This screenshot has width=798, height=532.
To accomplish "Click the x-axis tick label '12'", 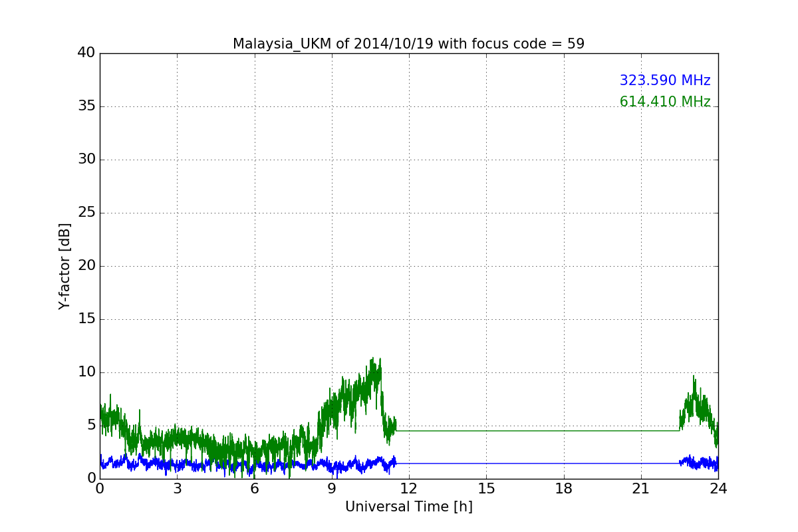I will coord(409,488).
